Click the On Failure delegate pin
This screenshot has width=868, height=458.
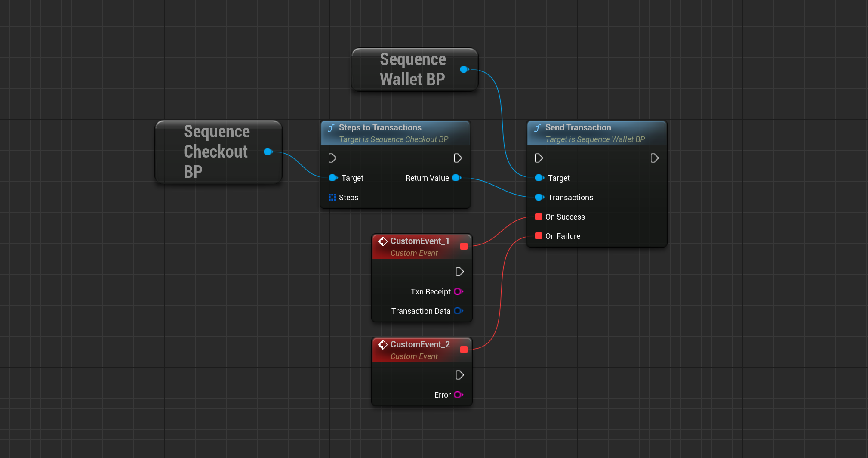click(x=539, y=236)
